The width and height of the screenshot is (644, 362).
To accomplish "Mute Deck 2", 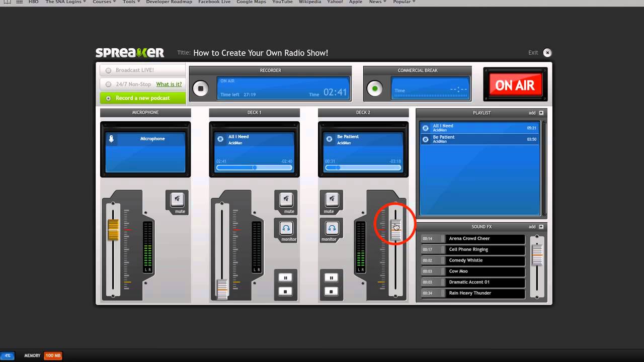I will tap(332, 200).
